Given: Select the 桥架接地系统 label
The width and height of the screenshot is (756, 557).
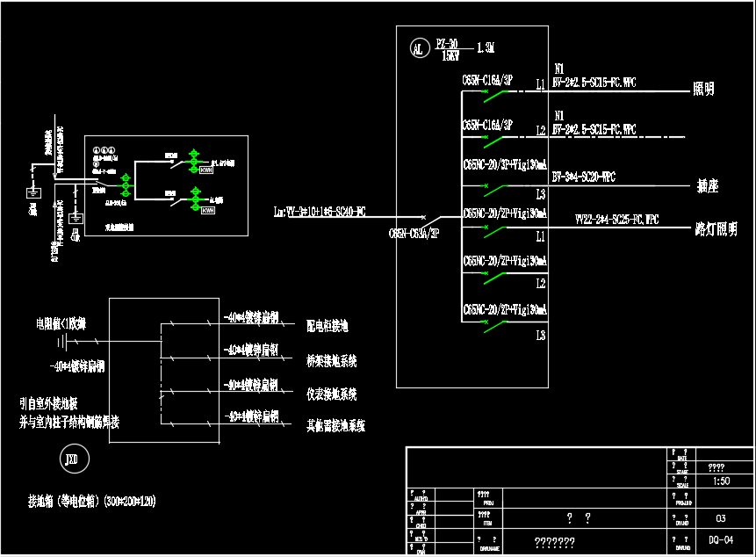Looking at the screenshot, I should coord(332,361).
